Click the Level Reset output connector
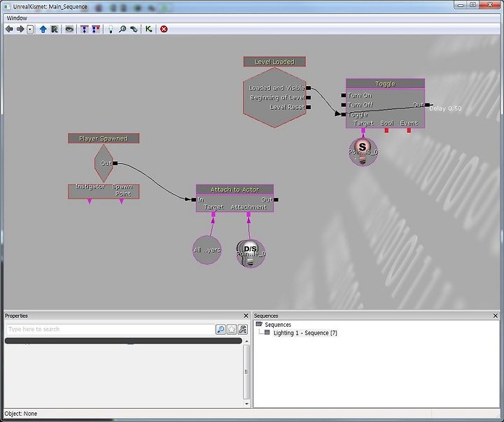This screenshot has width=504, height=422. coord(308,107)
